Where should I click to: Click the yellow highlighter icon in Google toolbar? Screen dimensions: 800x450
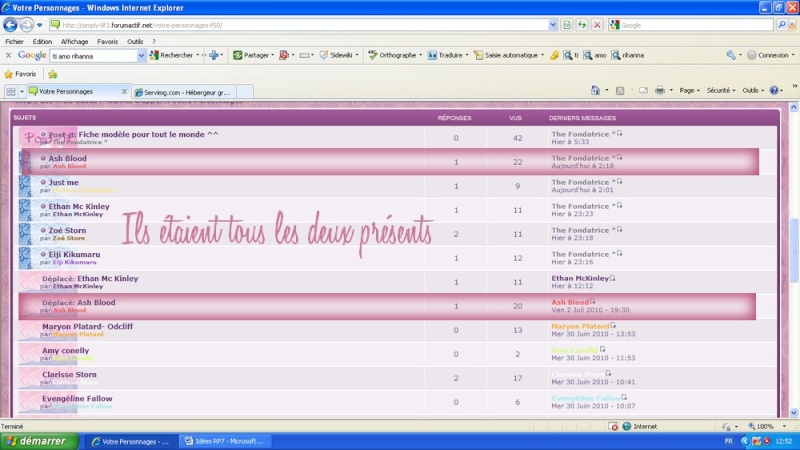(554, 55)
